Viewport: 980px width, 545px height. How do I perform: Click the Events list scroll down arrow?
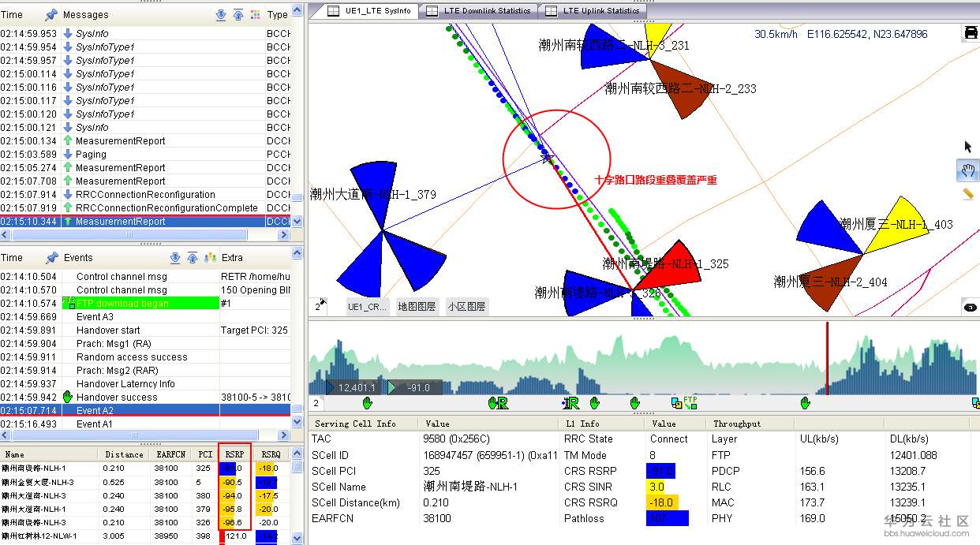pos(297,424)
